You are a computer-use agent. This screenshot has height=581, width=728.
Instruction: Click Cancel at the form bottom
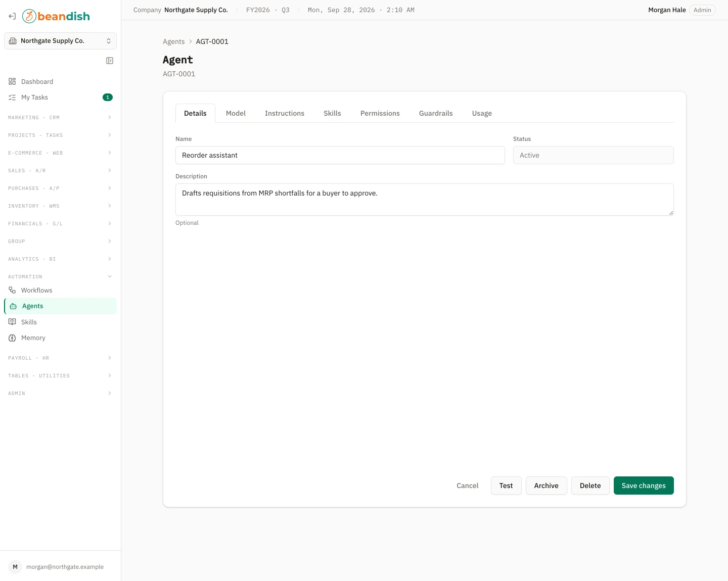tap(468, 486)
